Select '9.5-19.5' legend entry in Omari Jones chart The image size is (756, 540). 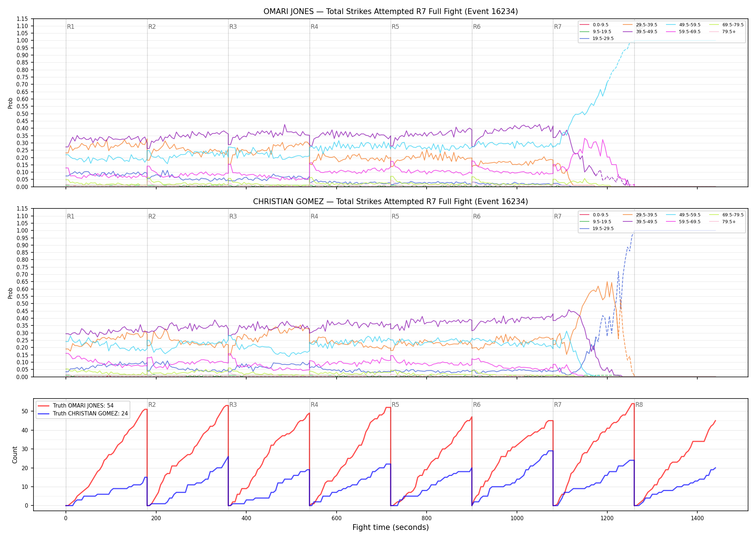595,32
